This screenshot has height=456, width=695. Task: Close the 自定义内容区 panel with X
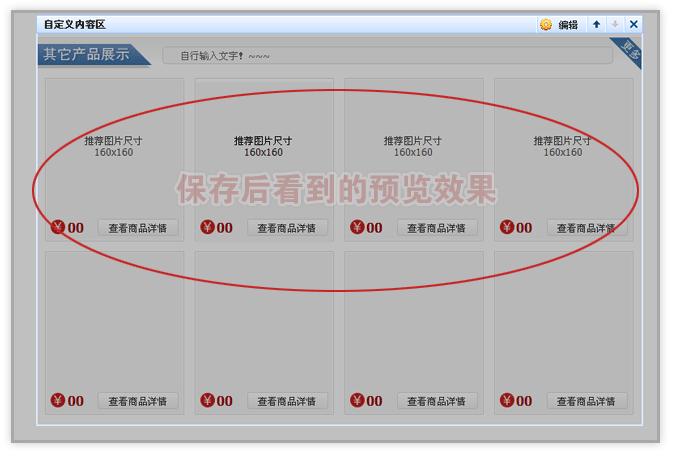tap(633, 25)
